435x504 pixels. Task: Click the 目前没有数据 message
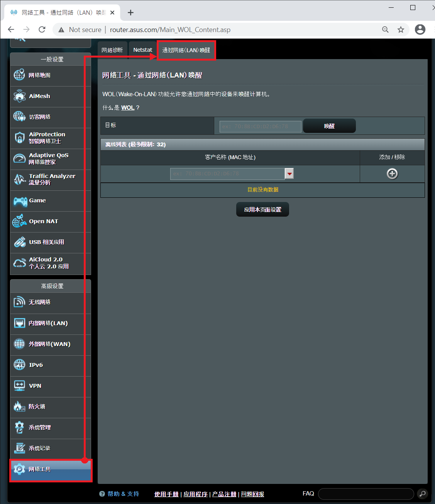(x=263, y=190)
